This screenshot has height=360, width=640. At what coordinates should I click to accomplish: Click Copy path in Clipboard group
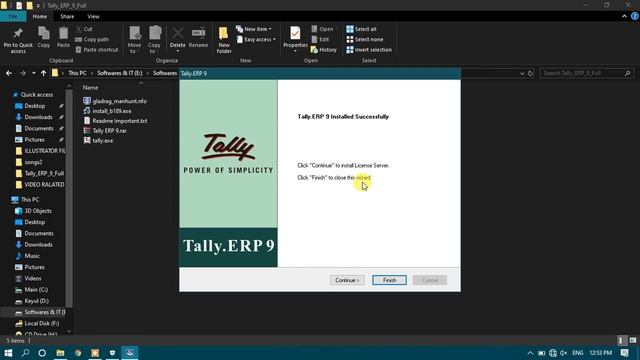(x=92, y=39)
